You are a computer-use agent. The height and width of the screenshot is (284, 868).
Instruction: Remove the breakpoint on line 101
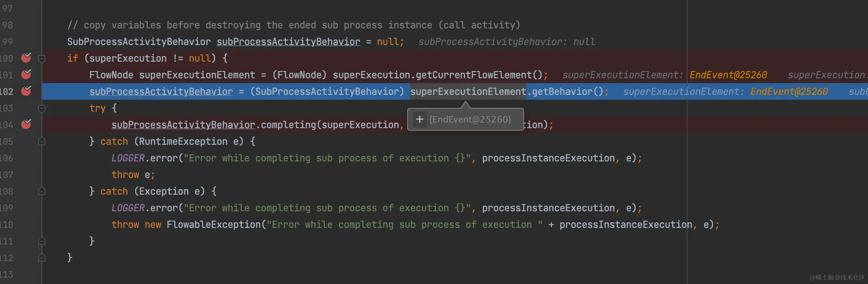coord(26,74)
